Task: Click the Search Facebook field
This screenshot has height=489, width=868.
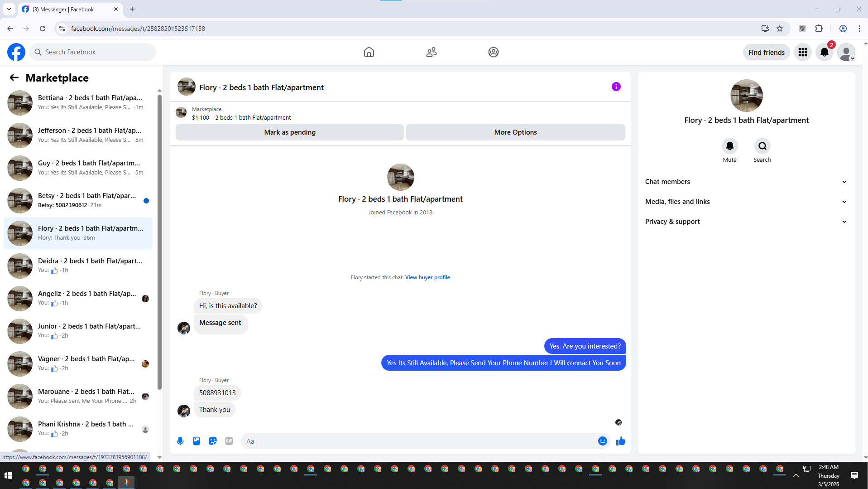Action: coord(92,52)
